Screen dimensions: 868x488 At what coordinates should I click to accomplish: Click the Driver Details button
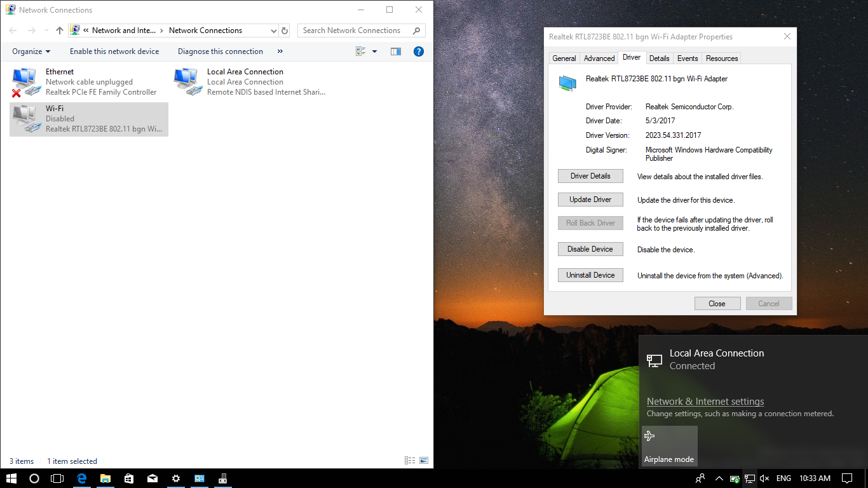pos(590,176)
